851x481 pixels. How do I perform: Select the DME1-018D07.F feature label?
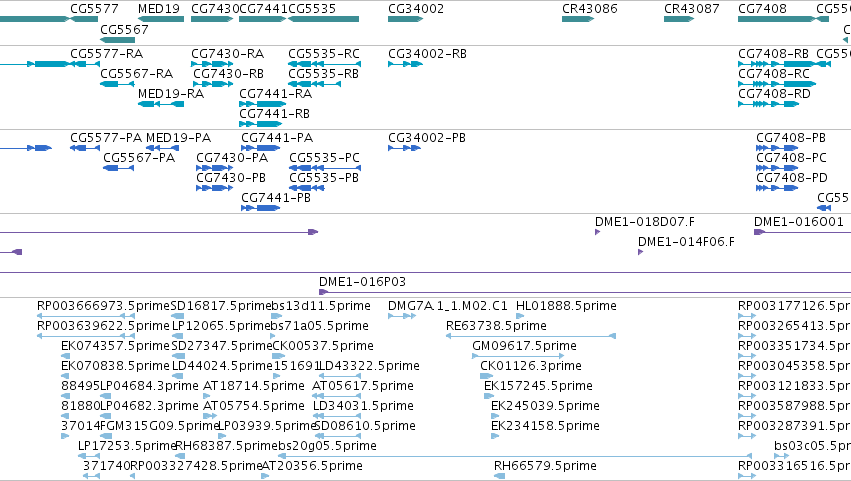coord(645,221)
